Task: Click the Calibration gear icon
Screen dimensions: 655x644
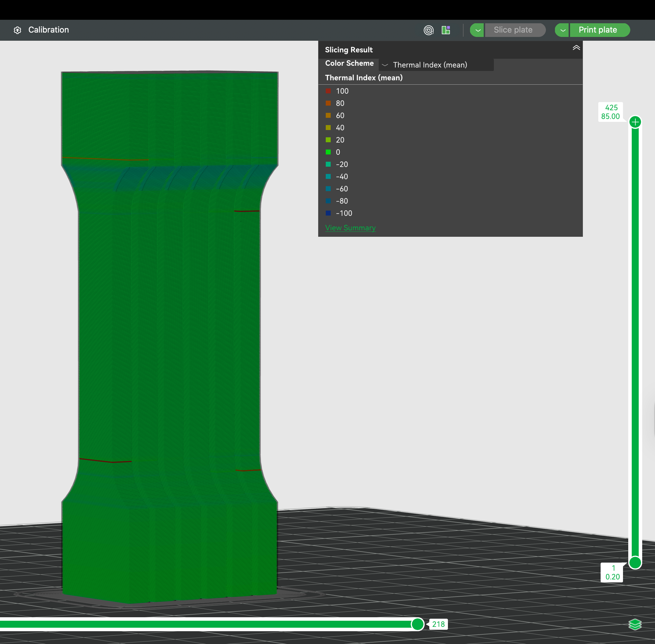Action: pyautogui.click(x=17, y=30)
